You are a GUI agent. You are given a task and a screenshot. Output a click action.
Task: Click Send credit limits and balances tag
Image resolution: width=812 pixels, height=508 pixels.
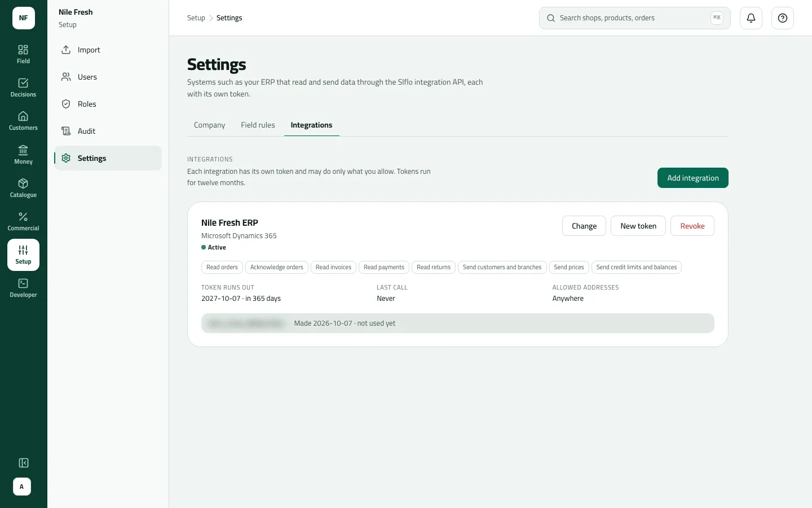click(x=637, y=267)
